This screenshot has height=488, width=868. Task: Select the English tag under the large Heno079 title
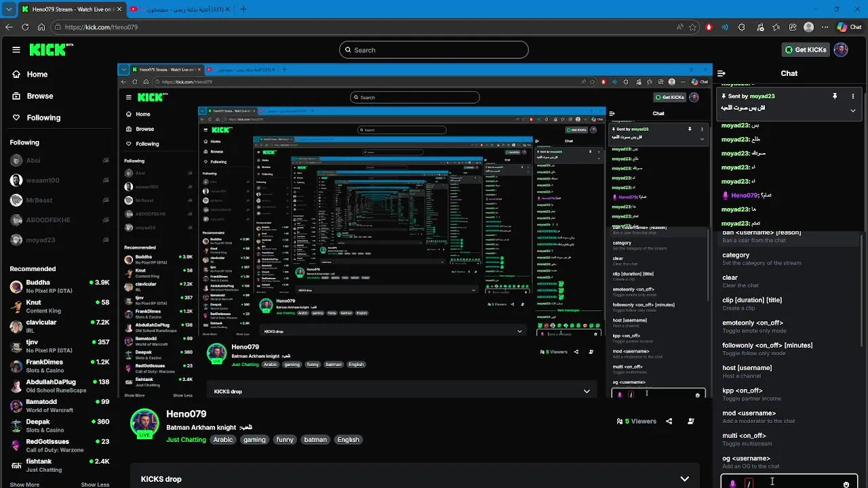pos(349,440)
